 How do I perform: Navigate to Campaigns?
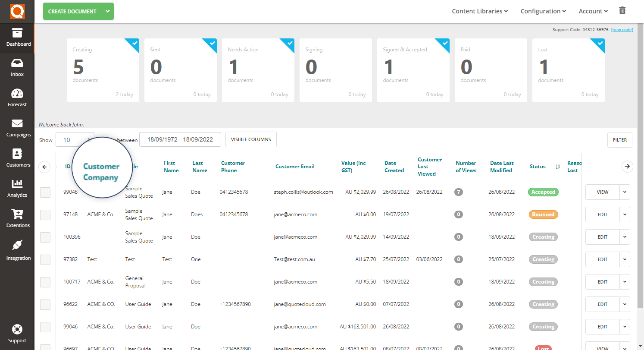point(17,128)
